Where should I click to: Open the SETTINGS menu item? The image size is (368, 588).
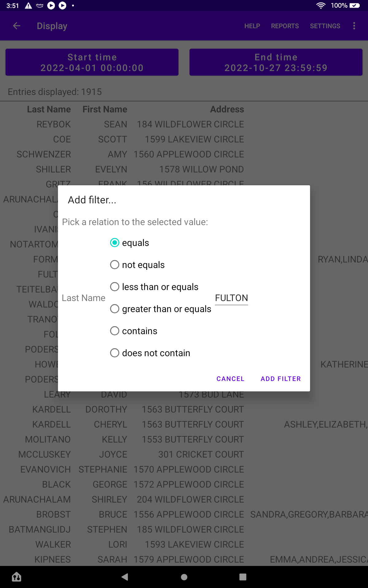tap(325, 26)
